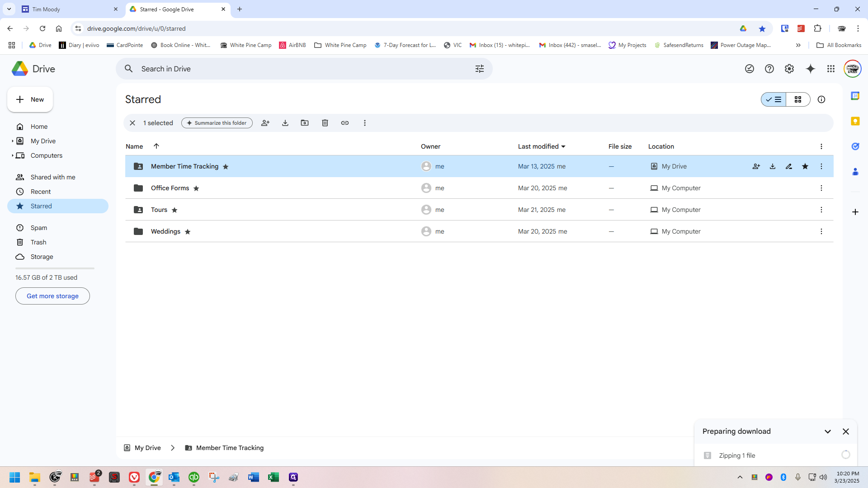Open the Gemini sparkle icon
Viewport: 868px width, 488px height.
811,69
